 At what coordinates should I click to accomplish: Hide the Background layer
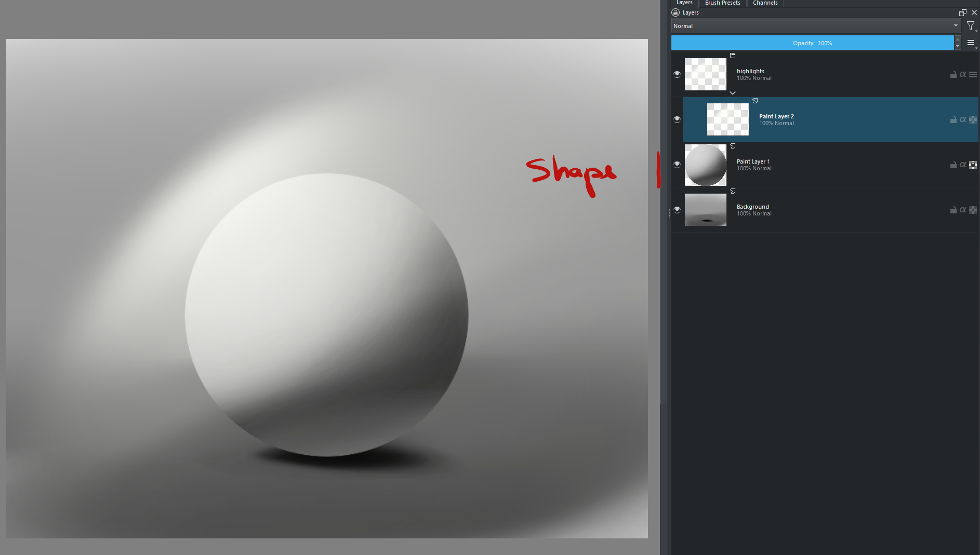pyautogui.click(x=677, y=210)
